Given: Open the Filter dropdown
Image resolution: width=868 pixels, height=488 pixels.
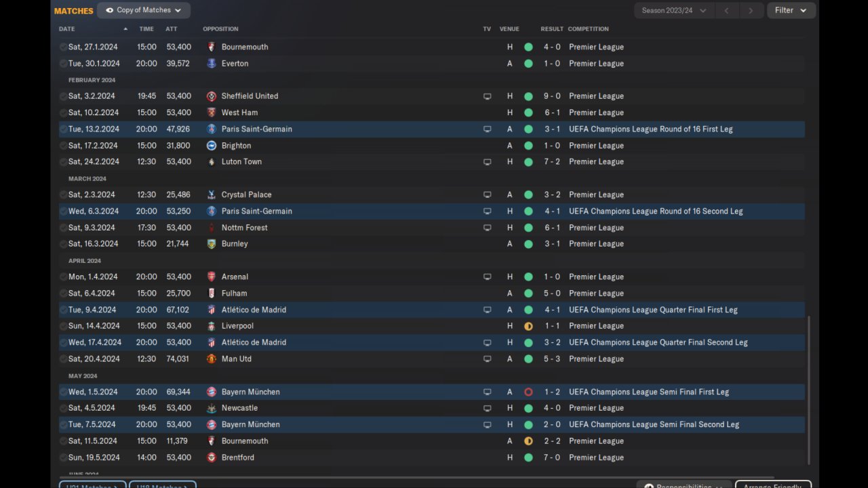Looking at the screenshot, I should [x=791, y=10].
